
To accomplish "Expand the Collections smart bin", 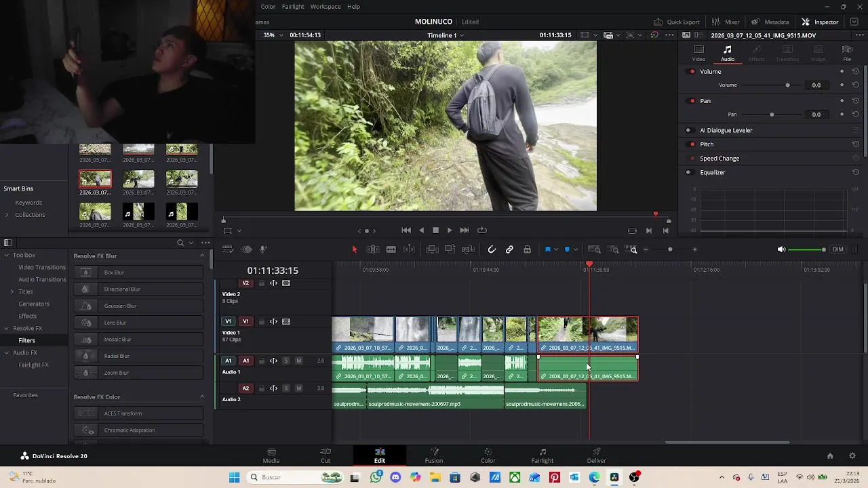I will tap(7, 215).
